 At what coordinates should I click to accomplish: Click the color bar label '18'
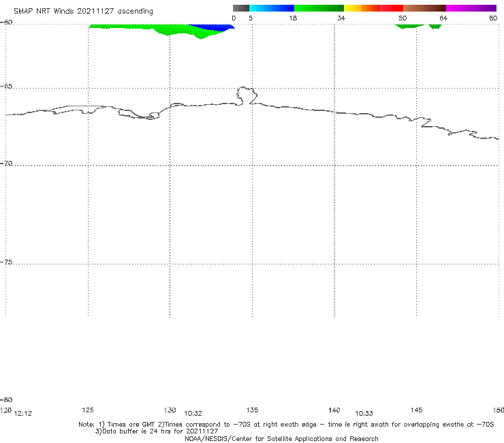(x=293, y=18)
